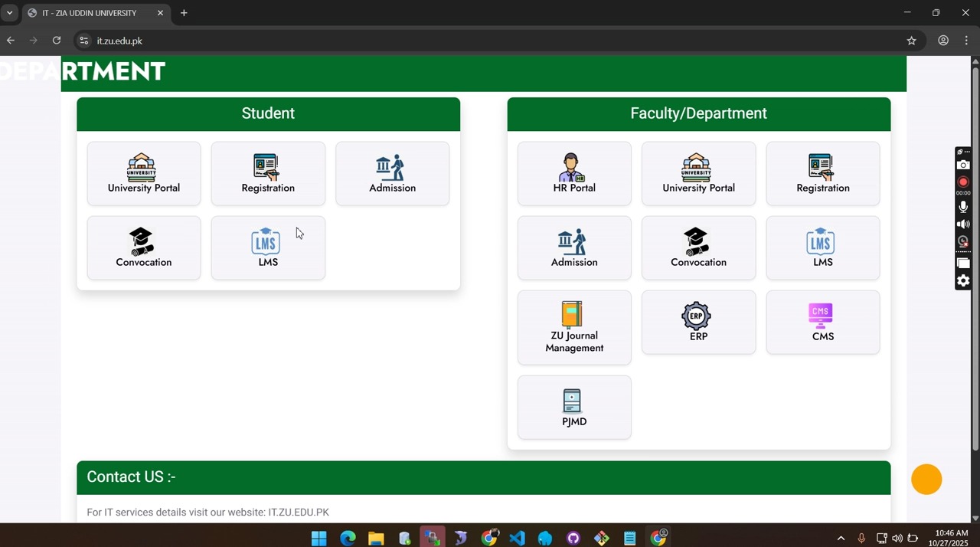Click the Contact US heading
Image resolution: width=980 pixels, height=547 pixels.
coord(131,477)
